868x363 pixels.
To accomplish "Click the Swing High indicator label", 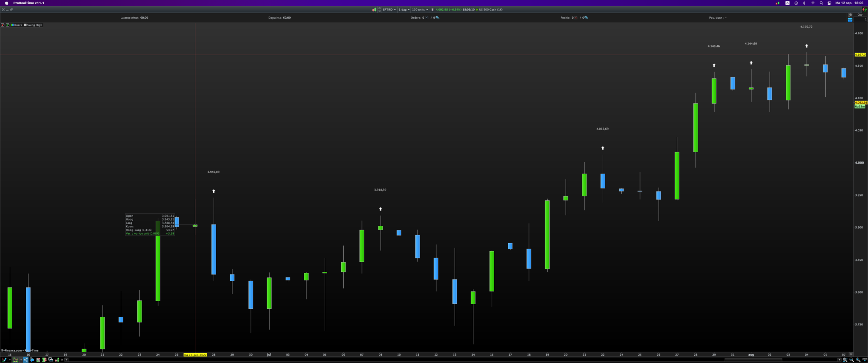I will tap(34, 25).
